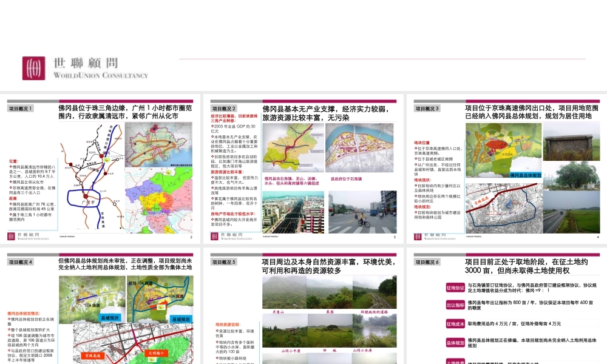The height and width of the screenshot is (364, 607).
Task: Click the slide 6 title 项目目前正处于取地阶段
Action: 526,266
